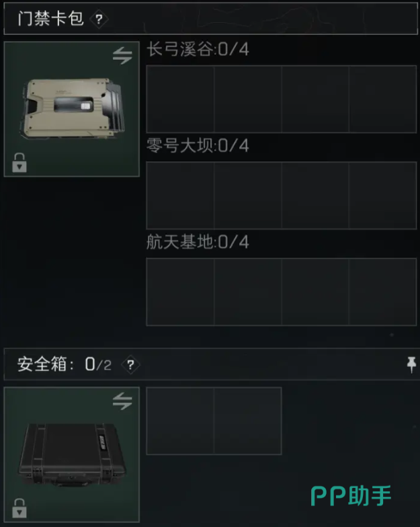Click the second slot under 航天基地

click(x=247, y=292)
